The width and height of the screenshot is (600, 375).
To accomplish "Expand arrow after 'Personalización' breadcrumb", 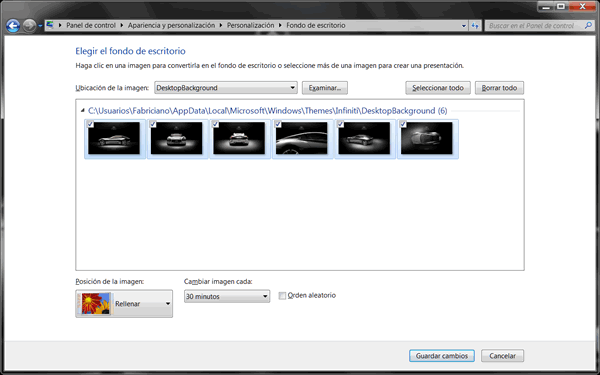I will pos(280,25).
